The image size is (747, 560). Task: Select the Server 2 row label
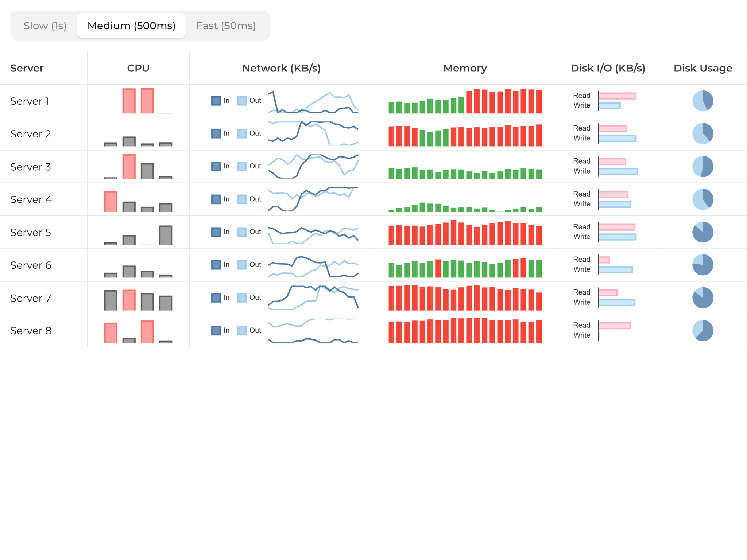[x=31, y=134]
